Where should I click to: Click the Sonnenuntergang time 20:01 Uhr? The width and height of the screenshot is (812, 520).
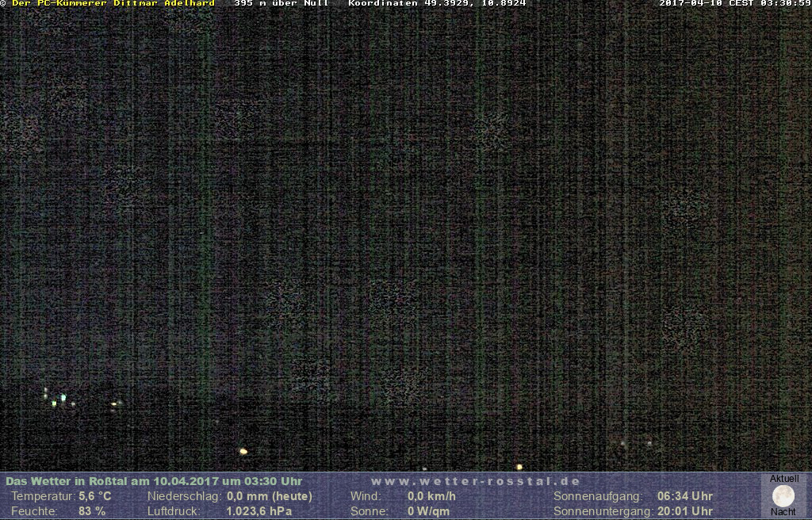point(684,511)
